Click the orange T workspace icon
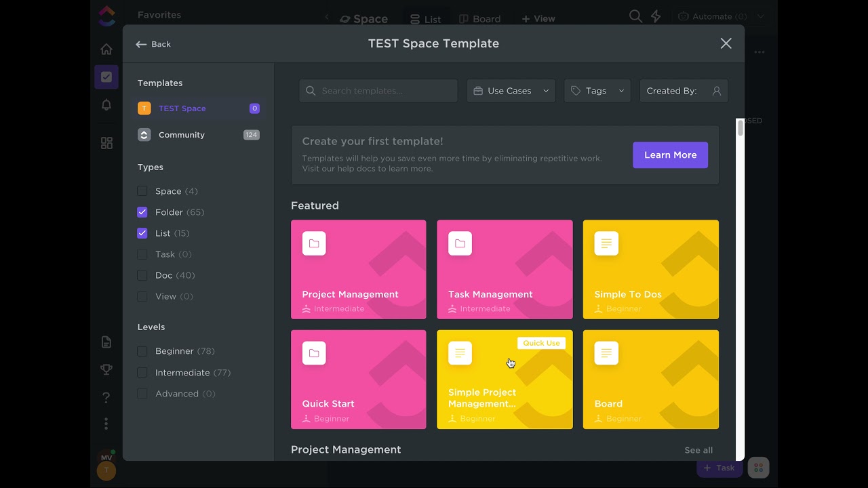This screenshot has height=488, width=868. click(x=144, y=108)
